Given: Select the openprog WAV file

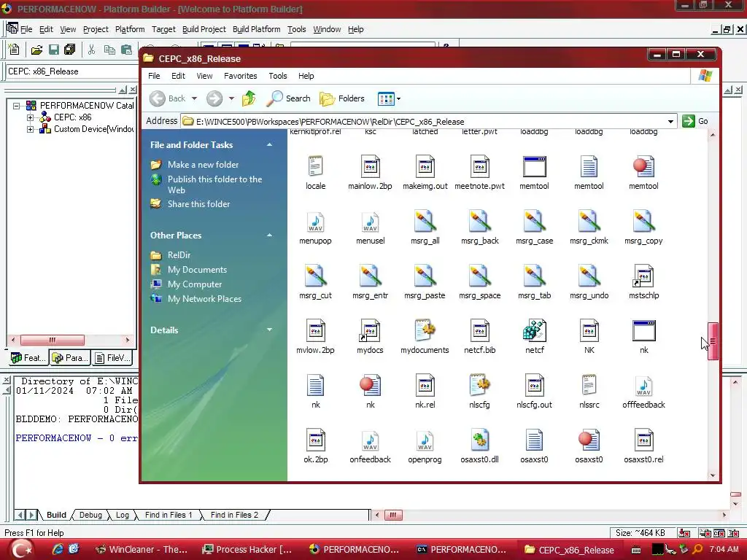Looking at the screenshot, I should [425, 440].
